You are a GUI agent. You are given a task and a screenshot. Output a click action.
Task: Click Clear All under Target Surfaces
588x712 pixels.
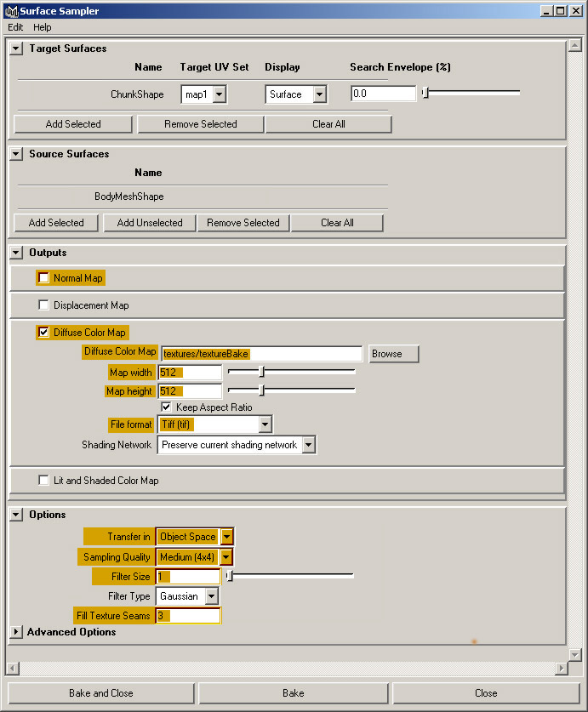tap(328, 124)
